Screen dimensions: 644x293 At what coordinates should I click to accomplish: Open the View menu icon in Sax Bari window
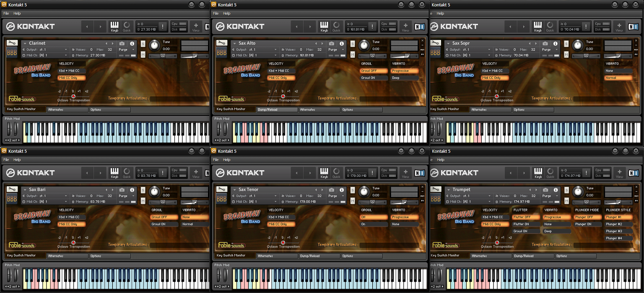coord(196,173)
